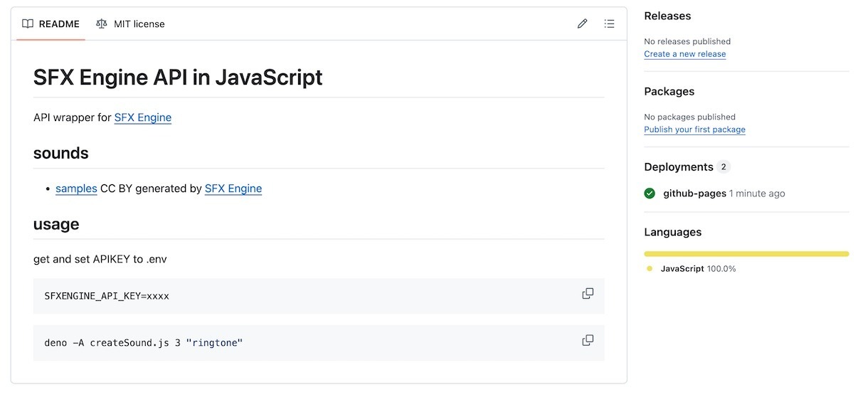Image resolution: width=868 pixels, height=397 pixels.
Task: Click Publish your first package link
Action: pos(694,129)
